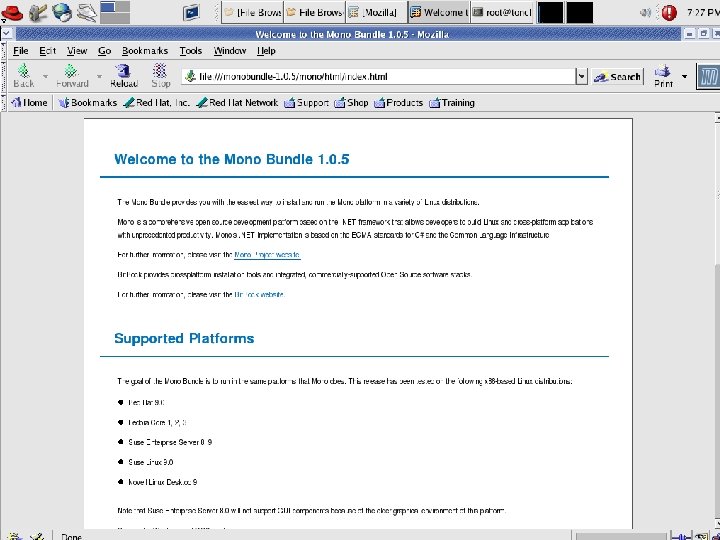
Task: Launch the email pen-and-paper panel icon
Action: pos(86,12)
